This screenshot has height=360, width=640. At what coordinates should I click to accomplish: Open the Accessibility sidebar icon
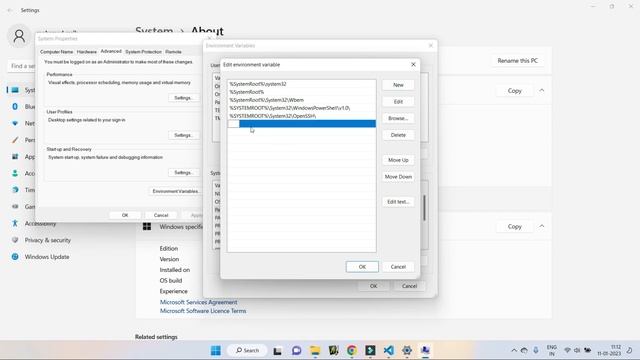[x=15, y=223]
